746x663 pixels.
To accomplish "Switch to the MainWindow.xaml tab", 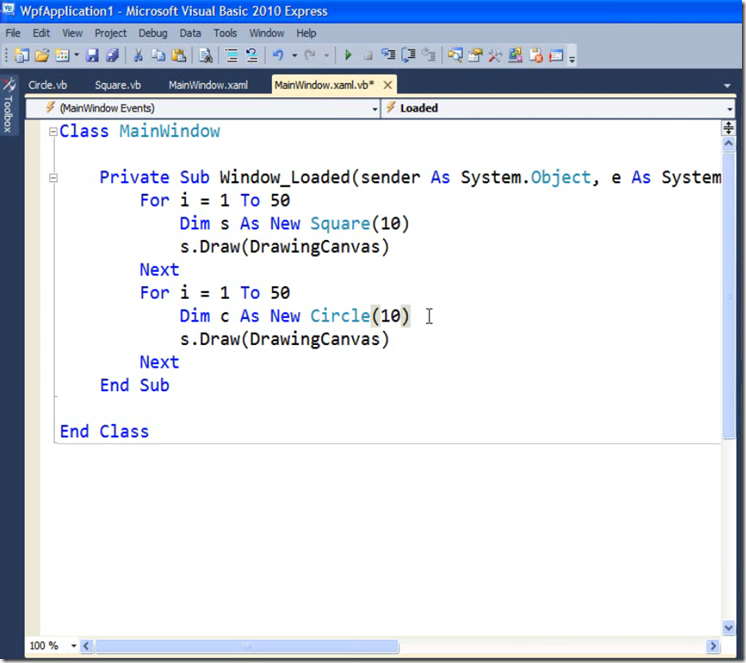I will point(208,85).
